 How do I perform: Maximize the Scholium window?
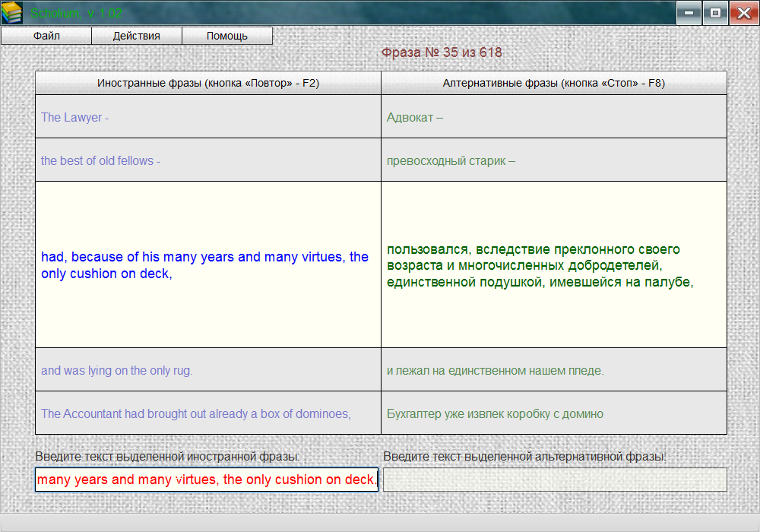(x=715, y=12)
